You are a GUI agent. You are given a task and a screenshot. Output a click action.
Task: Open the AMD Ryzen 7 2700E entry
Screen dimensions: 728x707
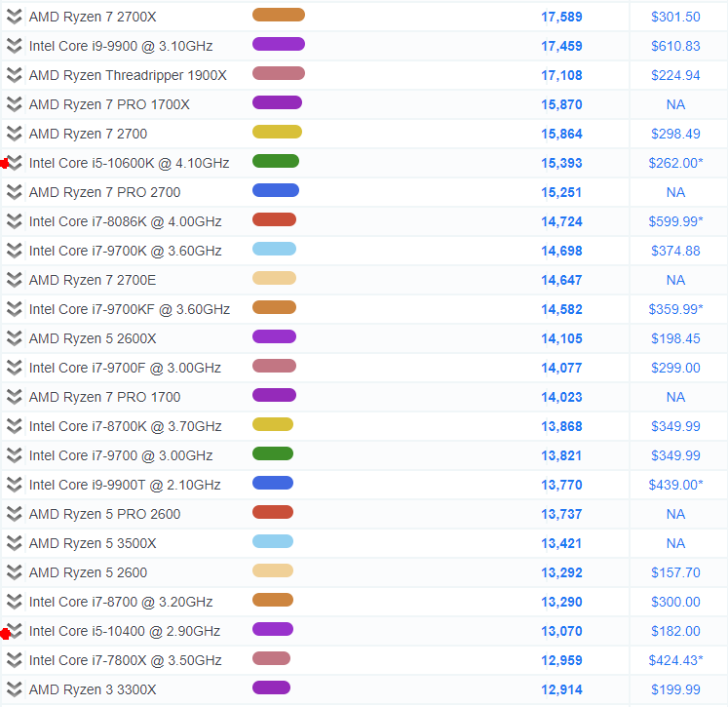click(x=93, y=280)
